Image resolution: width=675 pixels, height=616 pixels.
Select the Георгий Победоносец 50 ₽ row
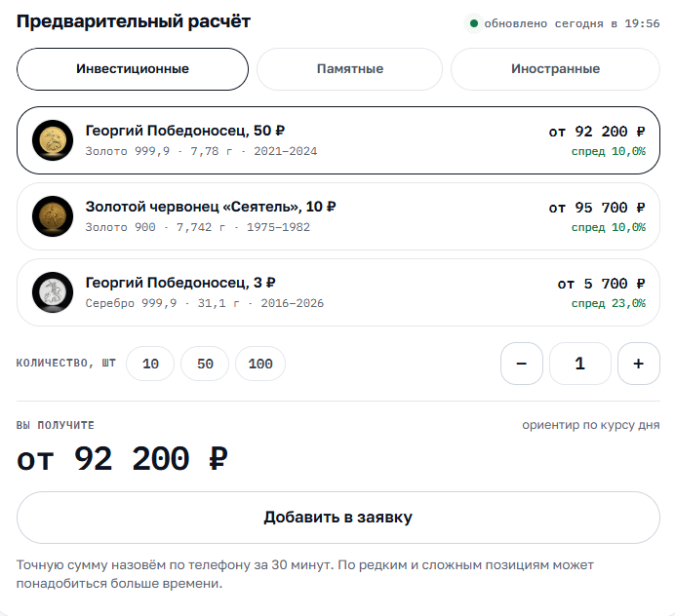click(338, 140)
